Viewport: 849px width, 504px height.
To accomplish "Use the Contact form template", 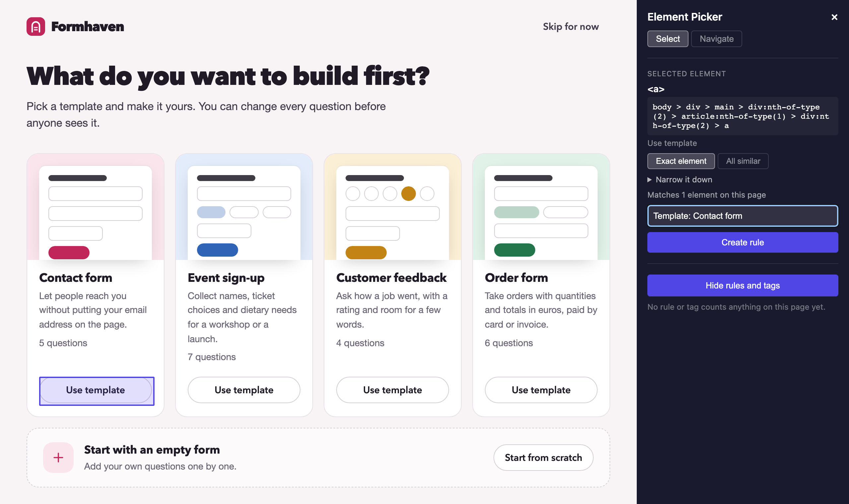I will pyautogui.click(x=96, y=390).
